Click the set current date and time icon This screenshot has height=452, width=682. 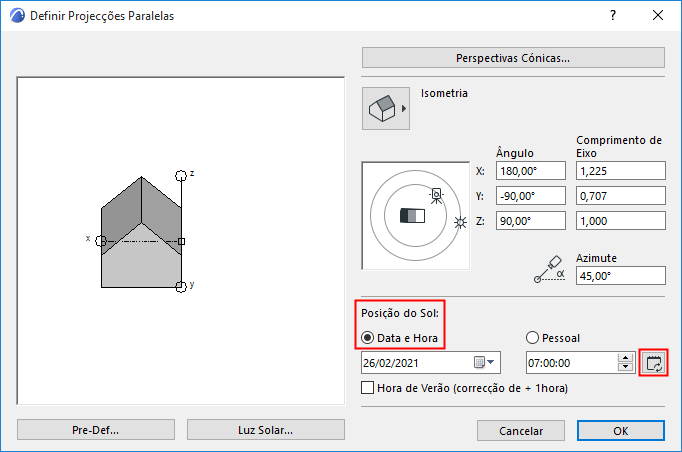coord(654,363)
